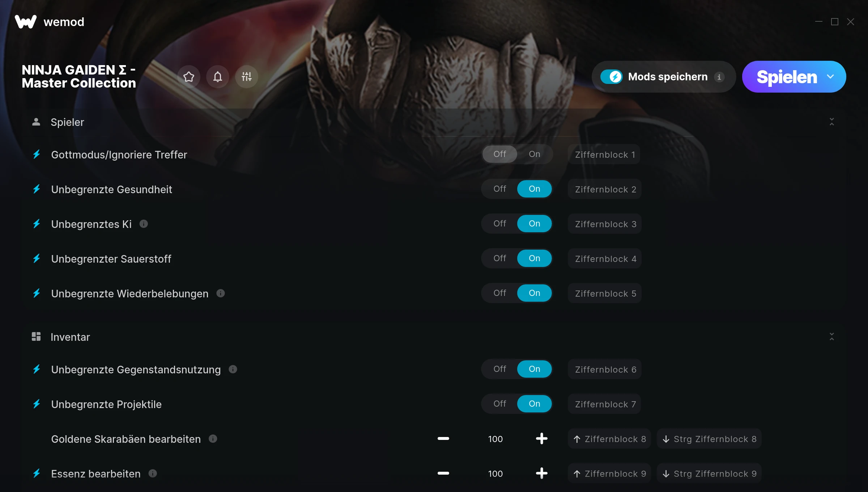Click the WeMod logo
This screenshot has width=868, height=492.
coord(26,22)
